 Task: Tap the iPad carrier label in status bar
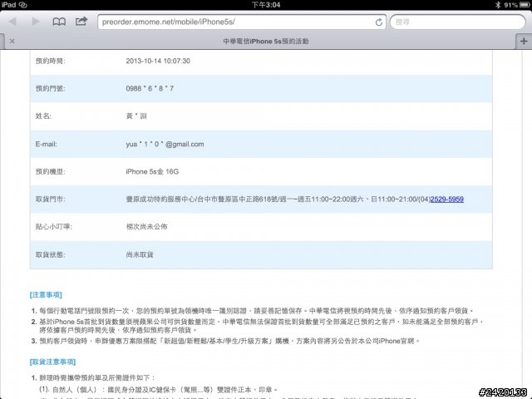point(9,5)
